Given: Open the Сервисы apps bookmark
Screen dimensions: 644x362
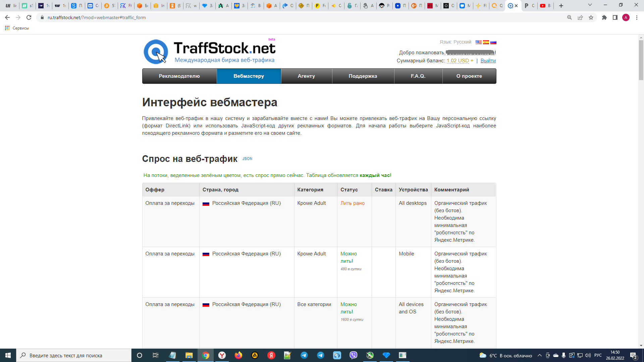Looking at the screenshot, I should [x=17, y=28].
